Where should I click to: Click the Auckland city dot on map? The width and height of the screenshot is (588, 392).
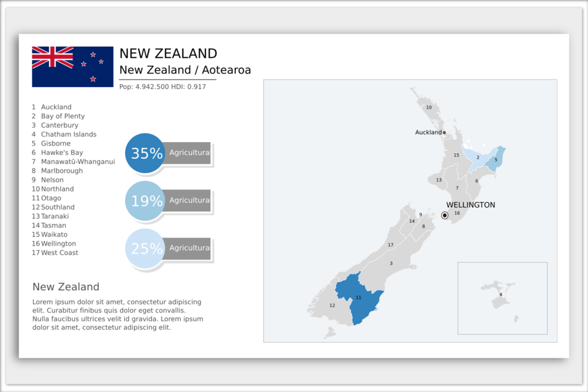click(x=445, y=132)
